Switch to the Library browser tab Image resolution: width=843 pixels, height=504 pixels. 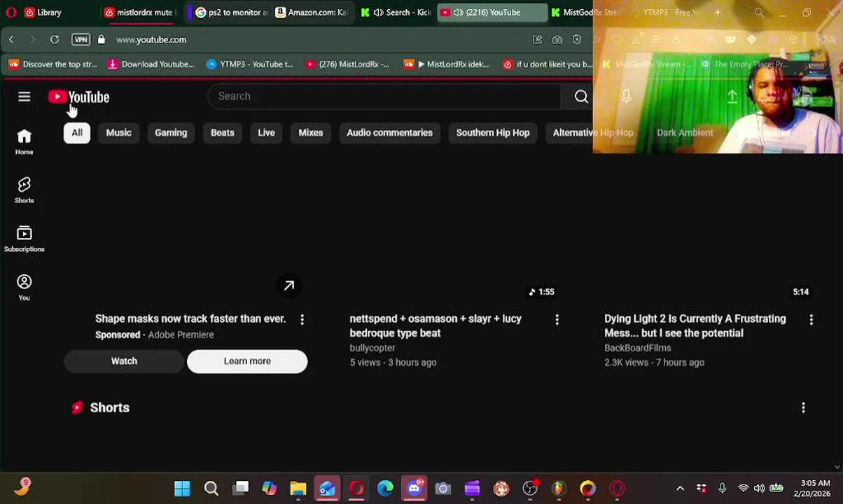pos(49,12)
